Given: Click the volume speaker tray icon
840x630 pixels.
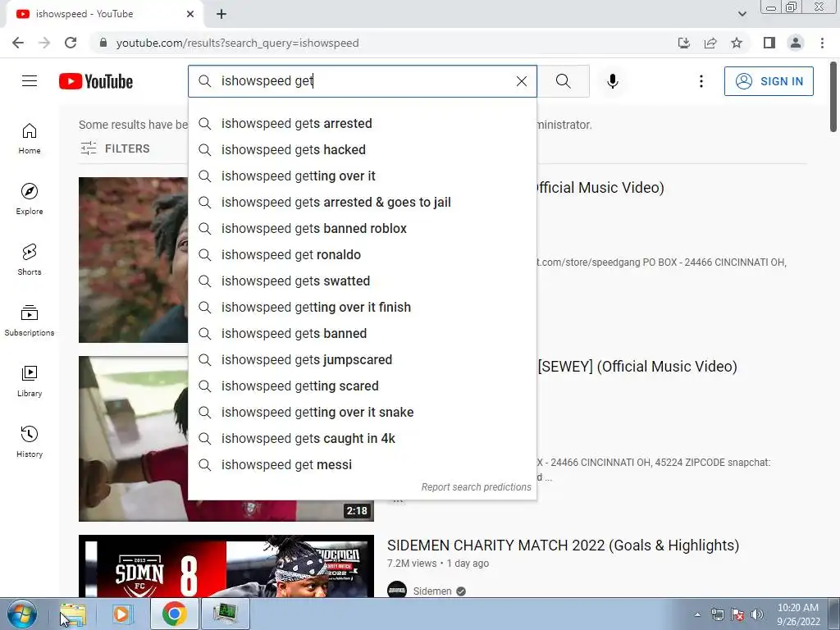Looking at the screenshot, I should click(x=756, y=615).
